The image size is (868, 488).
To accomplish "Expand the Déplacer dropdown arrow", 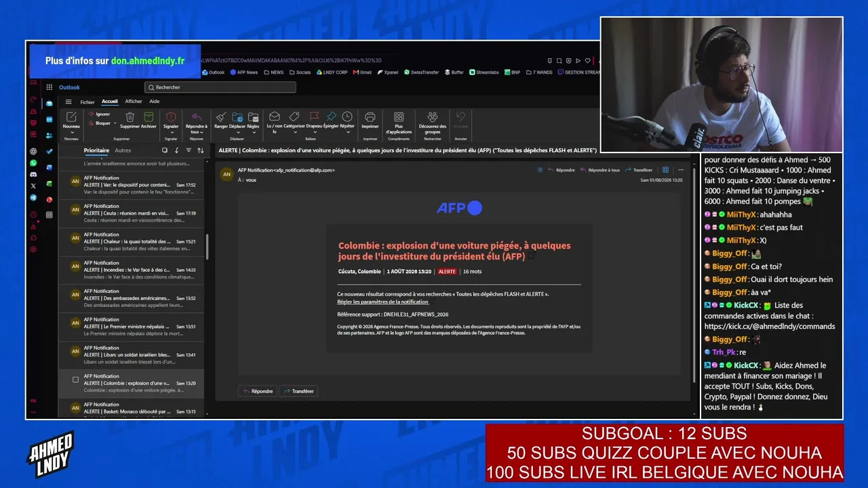I will (x=237, y=132).
